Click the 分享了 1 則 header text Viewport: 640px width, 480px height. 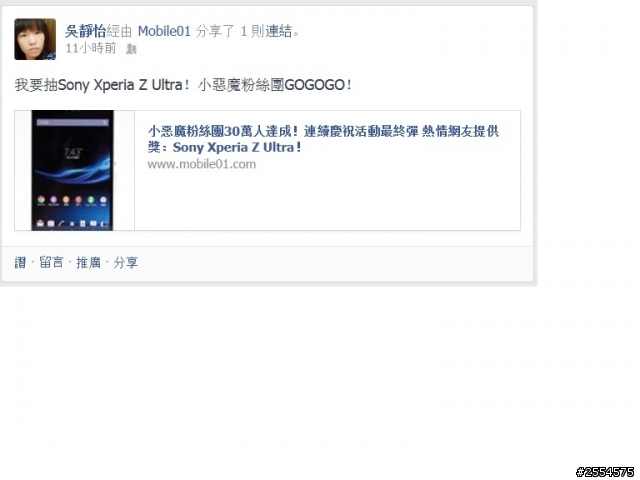pyautogui.click(x=229, y=31)
